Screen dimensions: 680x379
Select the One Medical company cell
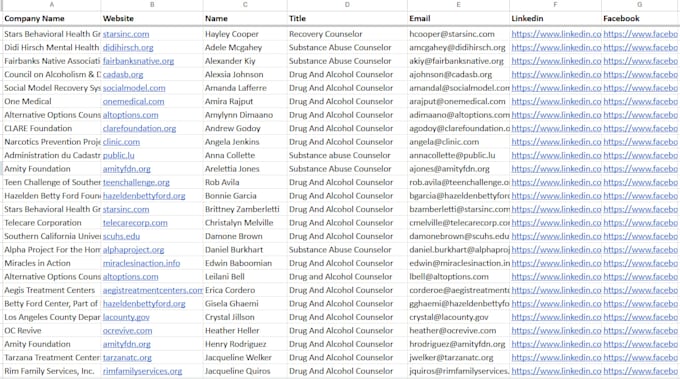(52, 101)
